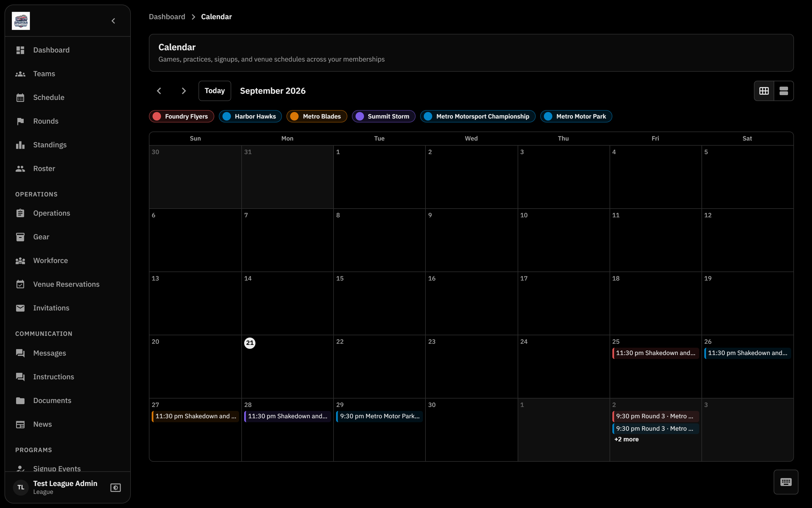
Task: Open Operations via the clipboard icon
Action: pos(21,213)
